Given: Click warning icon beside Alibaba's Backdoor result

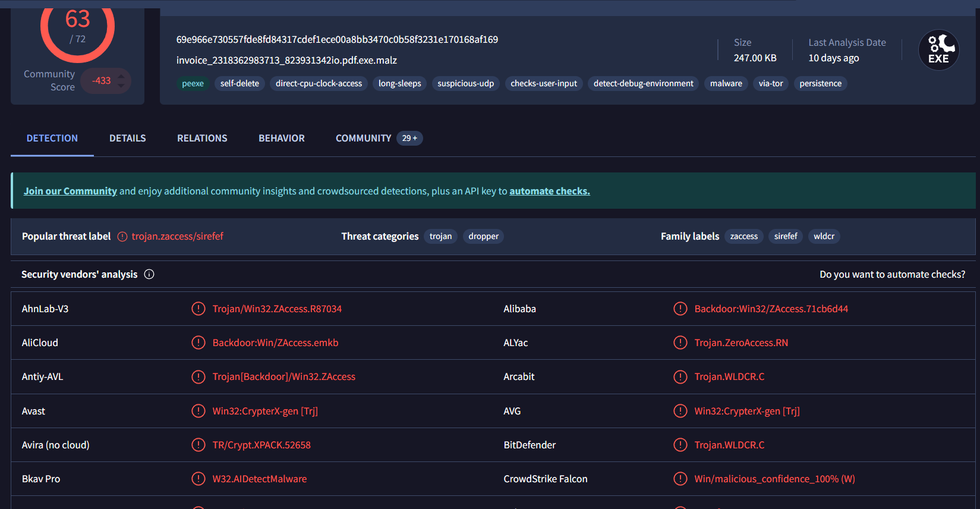Looking at the screenshot, I should click(x=680, y=309).
